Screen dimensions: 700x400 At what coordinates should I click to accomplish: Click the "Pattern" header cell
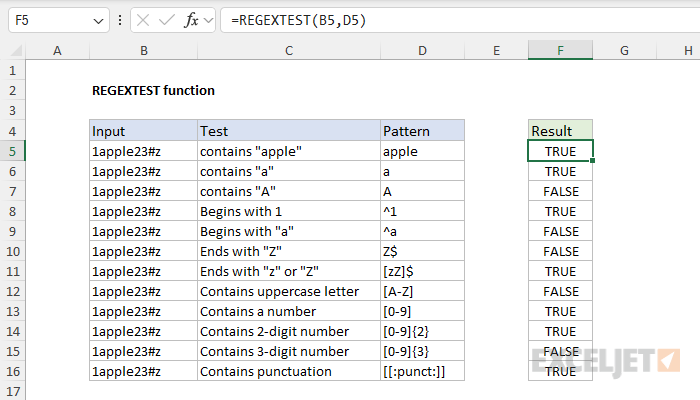coord(422,131)
